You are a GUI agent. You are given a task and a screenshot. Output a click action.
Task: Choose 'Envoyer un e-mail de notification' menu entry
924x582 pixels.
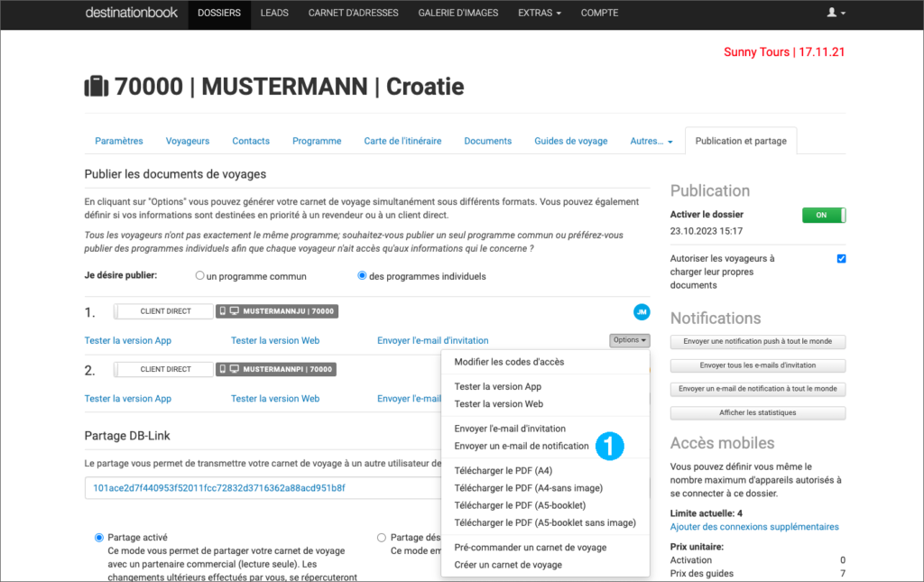pyautogui.click(x=522, y=446)
